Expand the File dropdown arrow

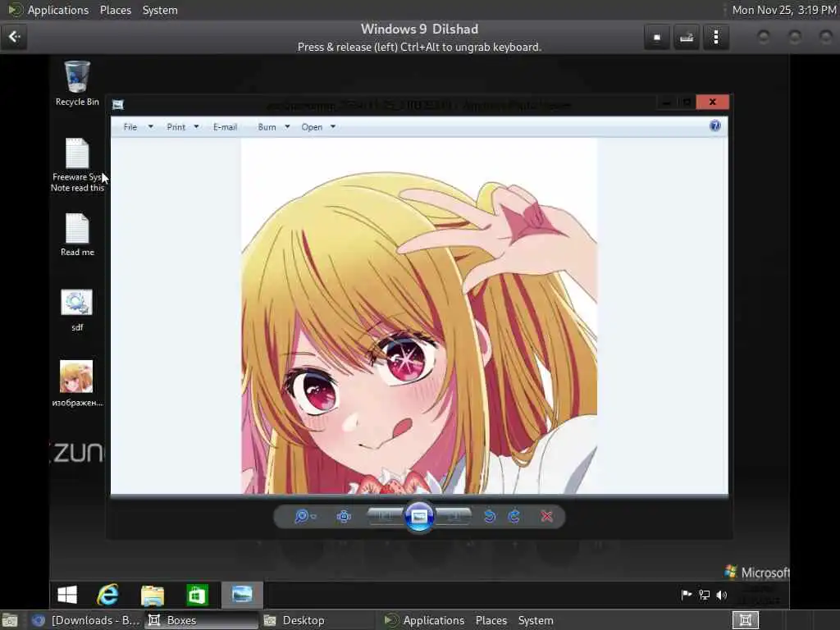tap(151, 127)
